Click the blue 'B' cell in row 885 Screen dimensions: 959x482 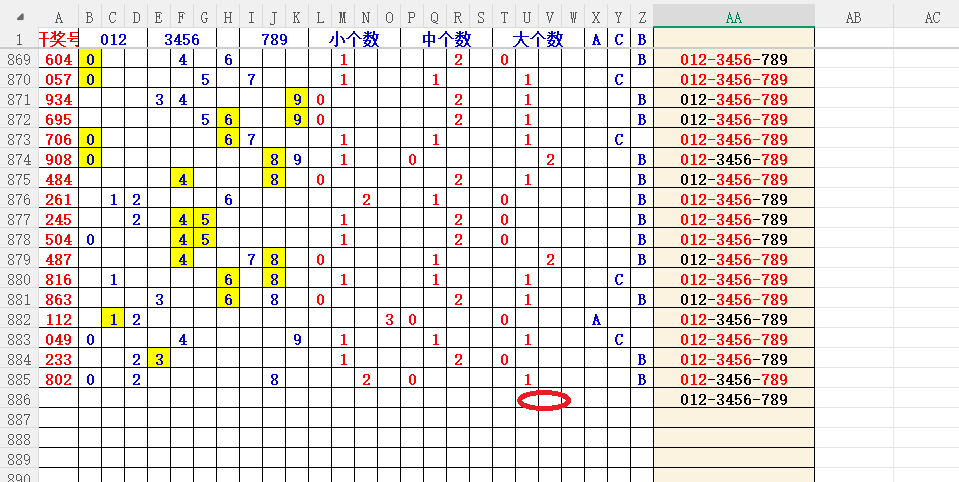(x=642, y=380)
